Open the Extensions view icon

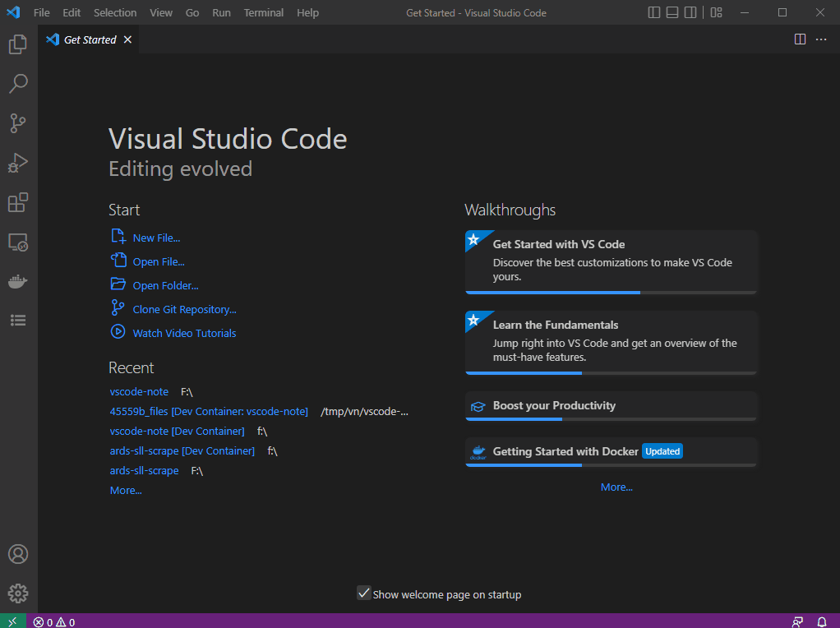[x=18, y=202]
